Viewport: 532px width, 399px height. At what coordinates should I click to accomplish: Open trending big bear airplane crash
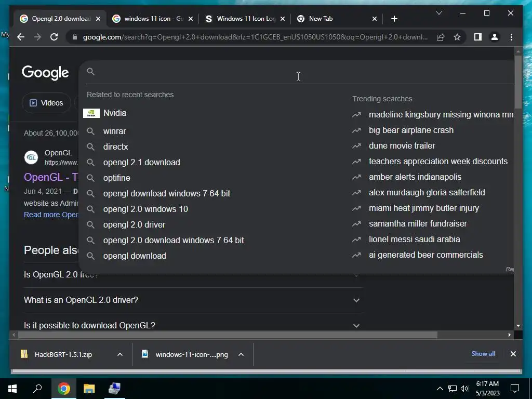pyautogui.click(x=433, y=130)
